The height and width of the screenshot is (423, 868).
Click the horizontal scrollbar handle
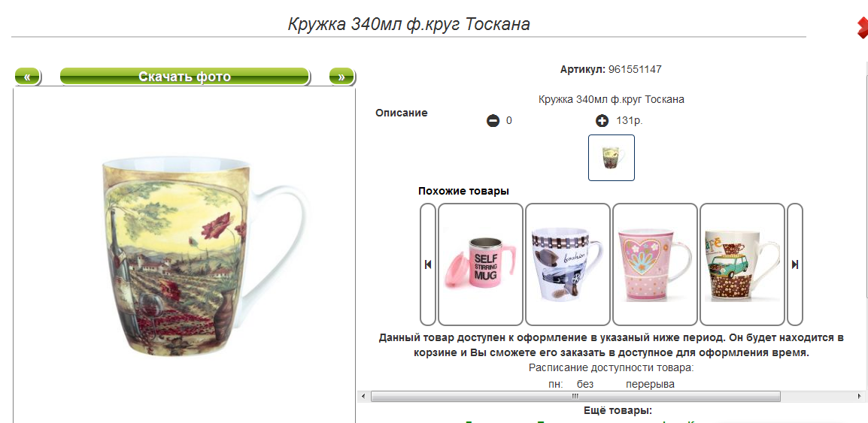pyautogui.click(x=575, y=396)
